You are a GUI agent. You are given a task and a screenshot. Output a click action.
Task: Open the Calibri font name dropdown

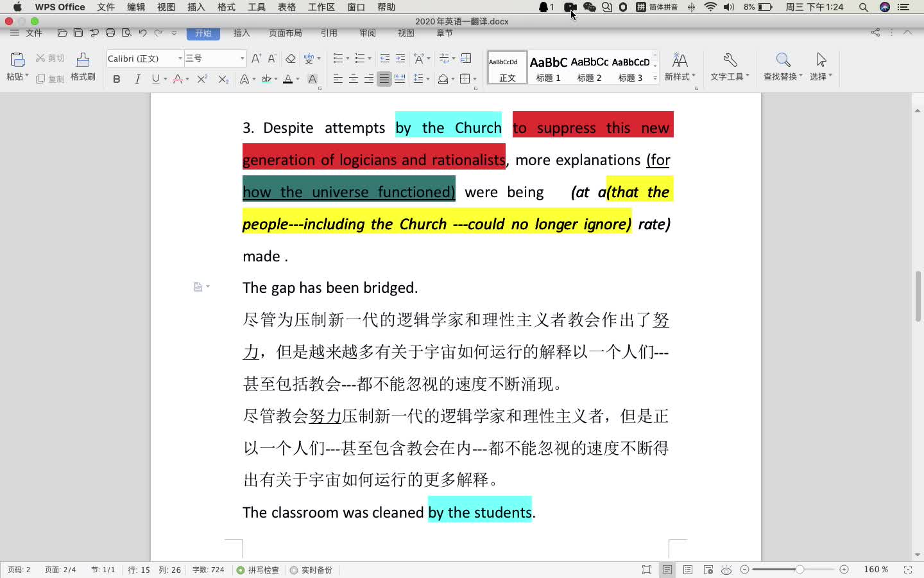coord(180,58)
